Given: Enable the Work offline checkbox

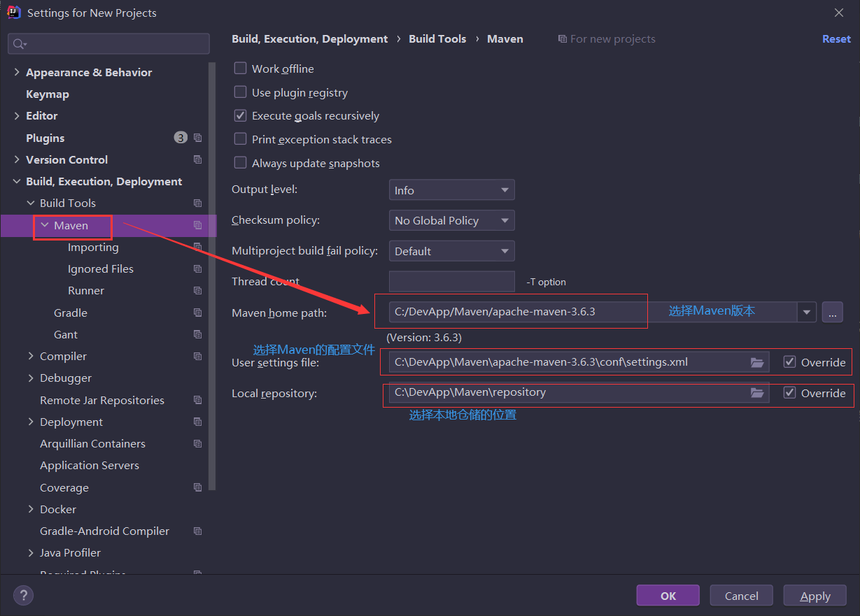Looking at the screenshot, I should (240, 69).
